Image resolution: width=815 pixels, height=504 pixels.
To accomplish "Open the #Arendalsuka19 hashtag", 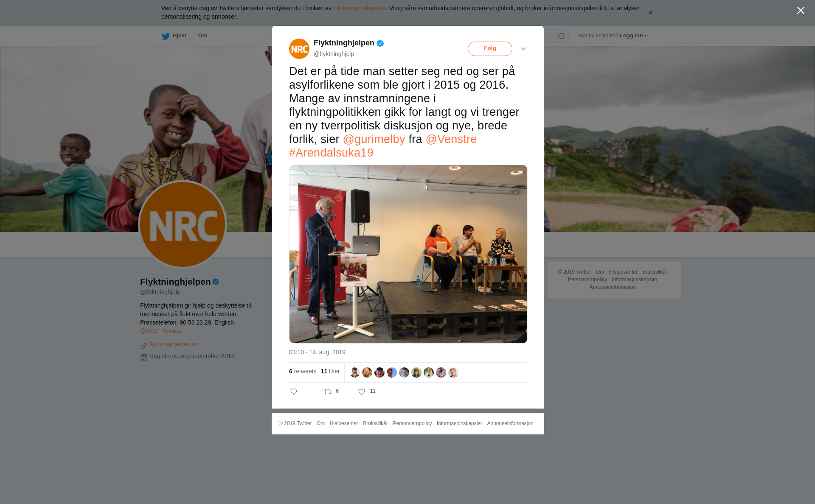I will (331, 153).
